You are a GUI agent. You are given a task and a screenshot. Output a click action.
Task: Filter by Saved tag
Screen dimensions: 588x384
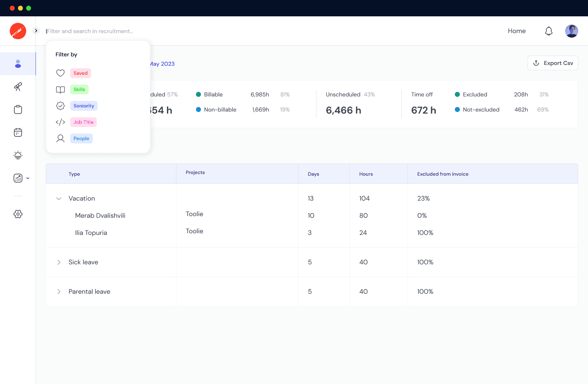[80, 73]
